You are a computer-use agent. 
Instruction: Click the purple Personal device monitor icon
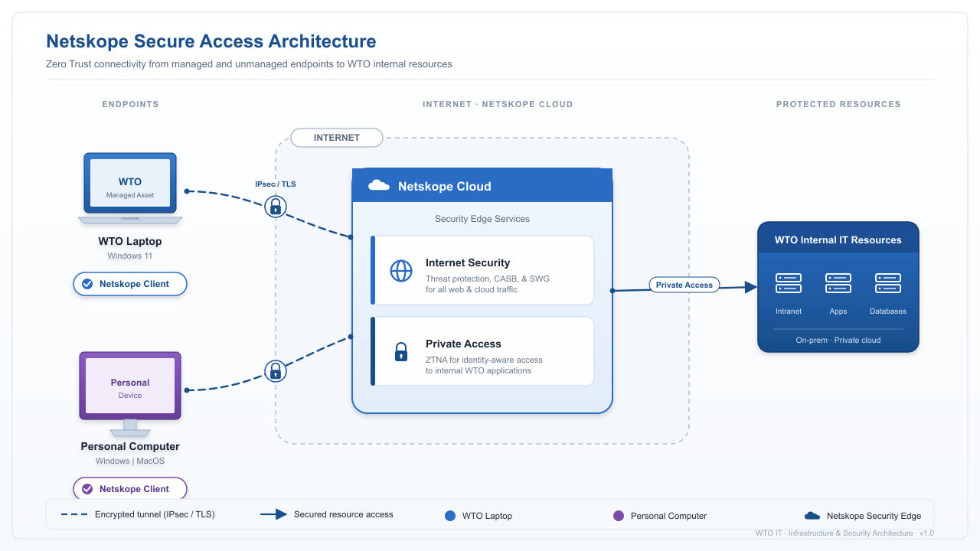coord(130,394)
